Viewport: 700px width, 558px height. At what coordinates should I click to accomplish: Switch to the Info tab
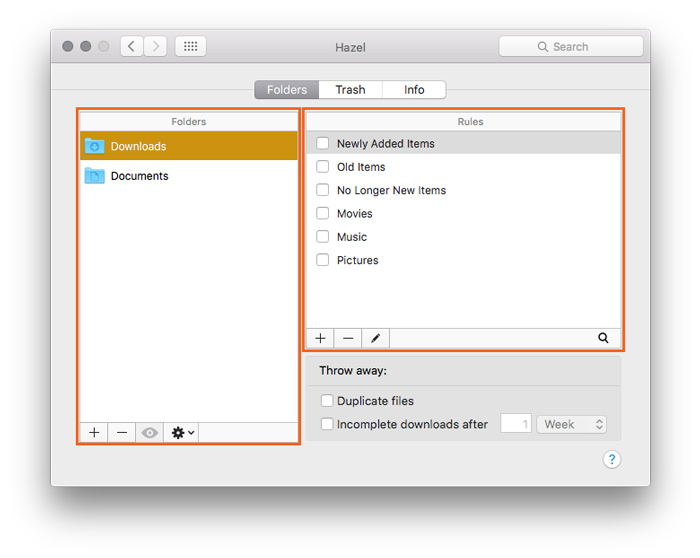[x=414, y=90]
